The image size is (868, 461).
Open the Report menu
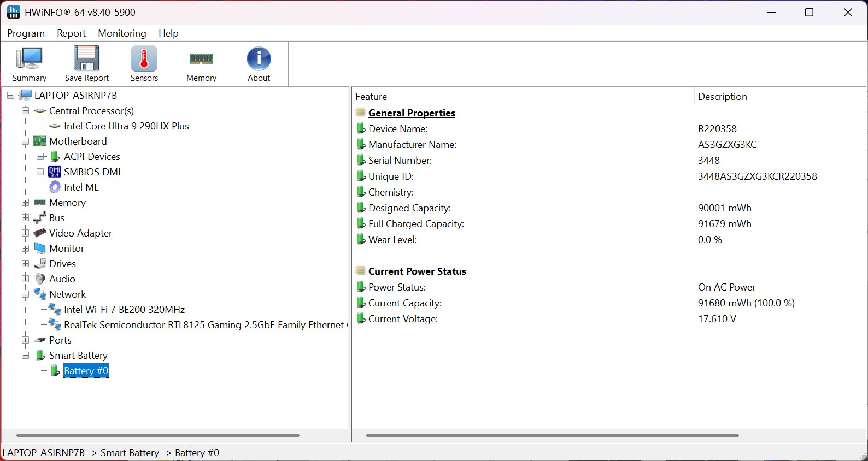[x=71, y=33]
